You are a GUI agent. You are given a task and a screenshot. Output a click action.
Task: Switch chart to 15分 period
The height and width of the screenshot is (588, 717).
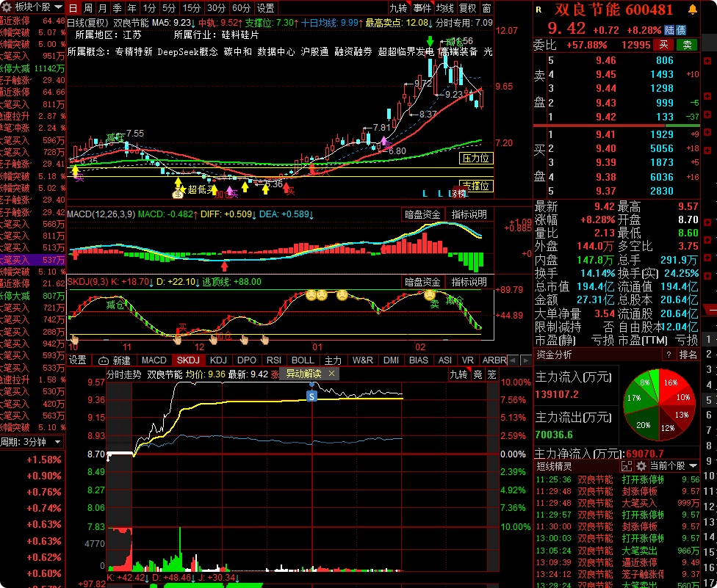point(192,8)
